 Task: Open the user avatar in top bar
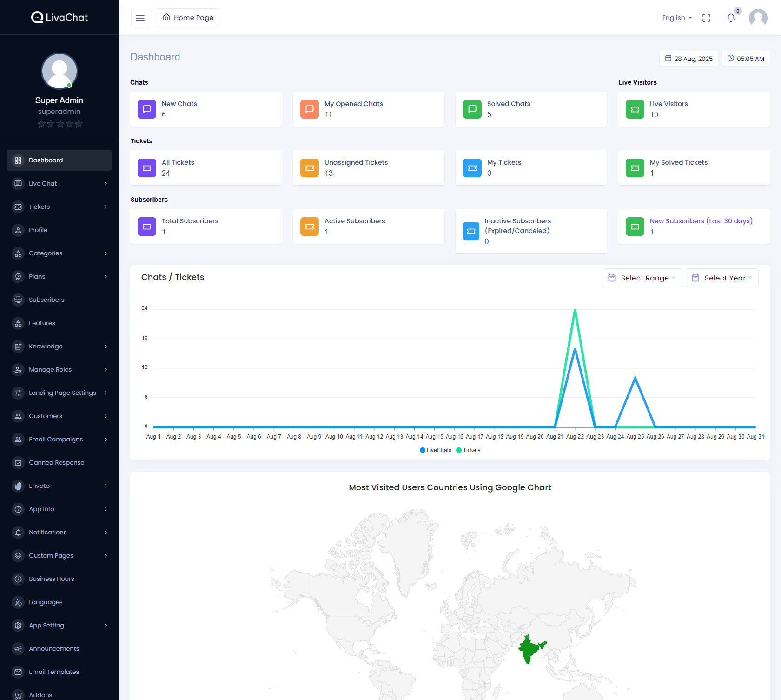click(758, 18)
